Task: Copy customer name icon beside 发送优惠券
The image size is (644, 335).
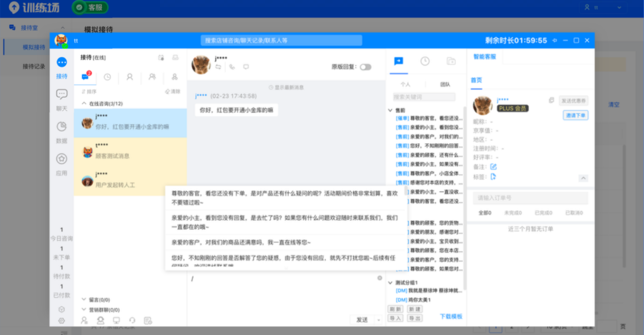Action: (x=551, y=100)
